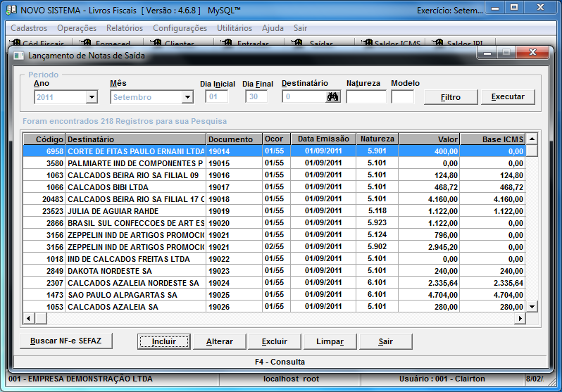
Task: Open Saldos IPI from the toolbar
Action: 460,43
